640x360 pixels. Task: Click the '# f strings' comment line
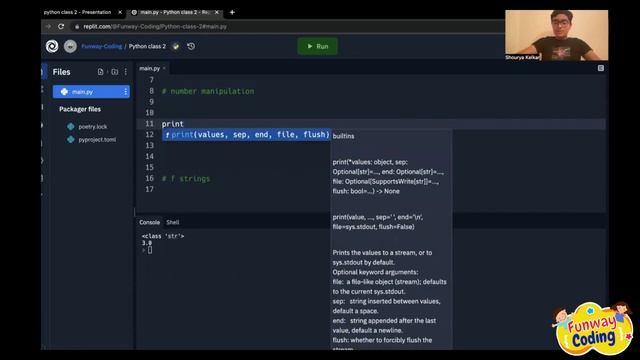[x=186, y=178]
